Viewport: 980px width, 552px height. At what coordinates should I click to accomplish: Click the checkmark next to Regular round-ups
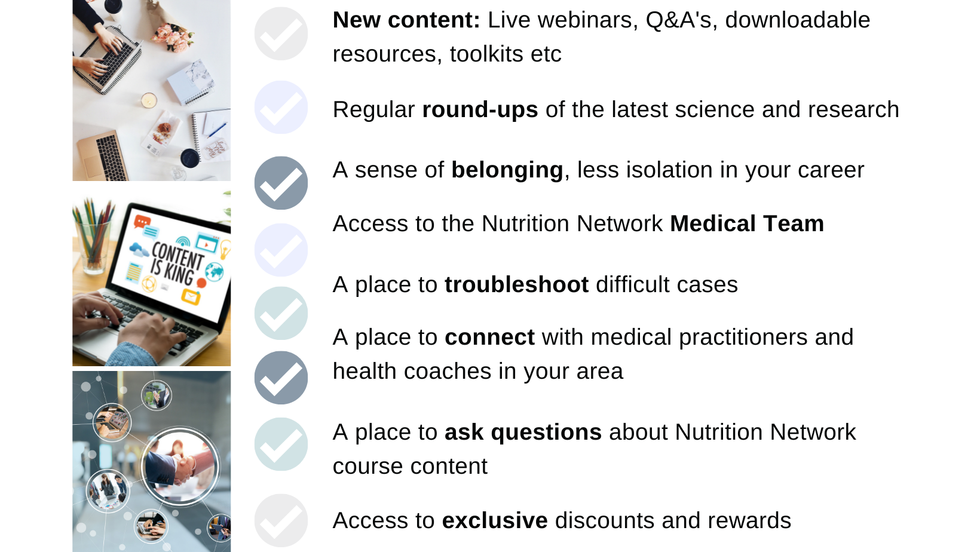(281, 107)
